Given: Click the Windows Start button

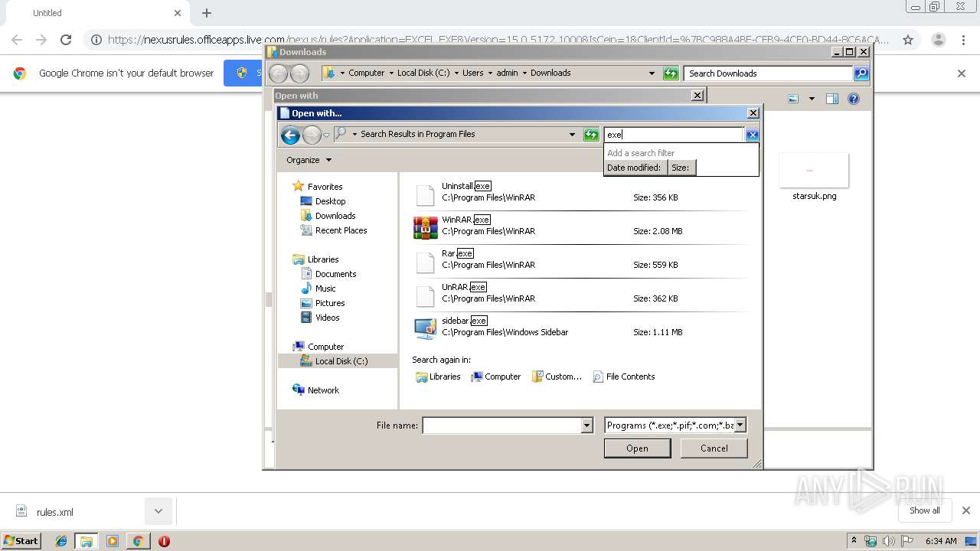Looking at the screenshot, I should 21,541.
